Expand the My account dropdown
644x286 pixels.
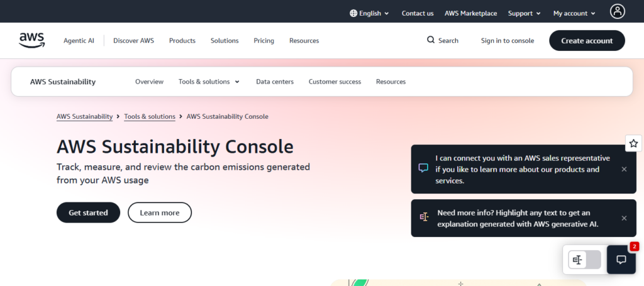[x=574, y=13]
